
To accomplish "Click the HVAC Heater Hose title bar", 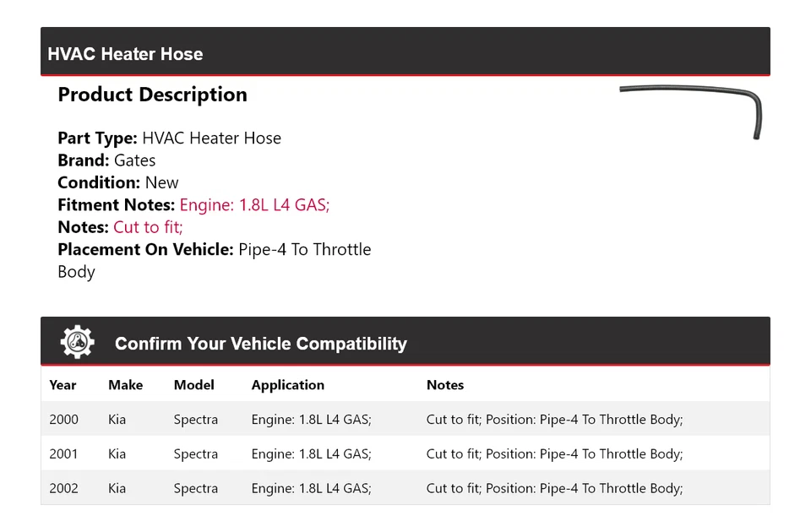I will pos(125,54).
